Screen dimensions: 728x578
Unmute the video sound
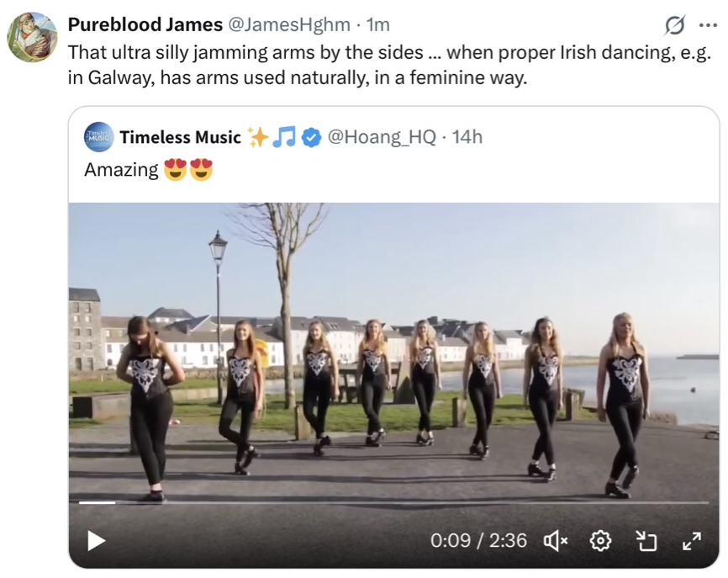coord(556,540)
